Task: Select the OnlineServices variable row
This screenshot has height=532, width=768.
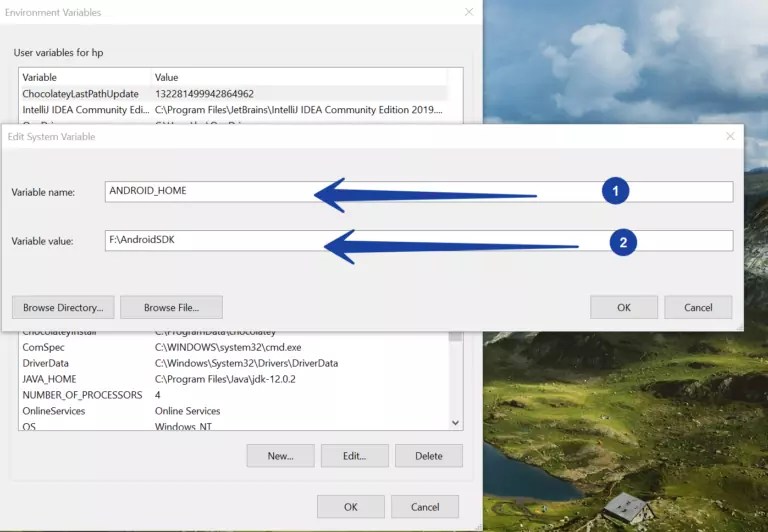Action: 234,411
